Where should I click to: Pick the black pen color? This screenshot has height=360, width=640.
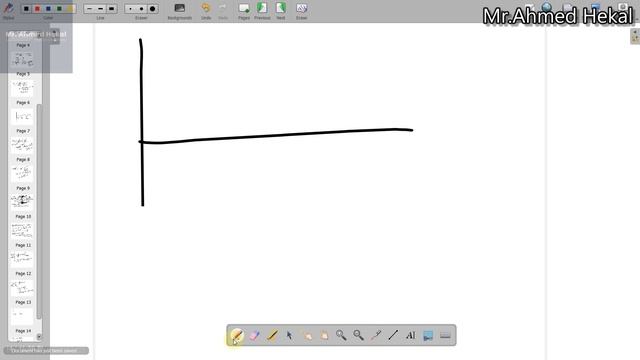click(26, 9)
